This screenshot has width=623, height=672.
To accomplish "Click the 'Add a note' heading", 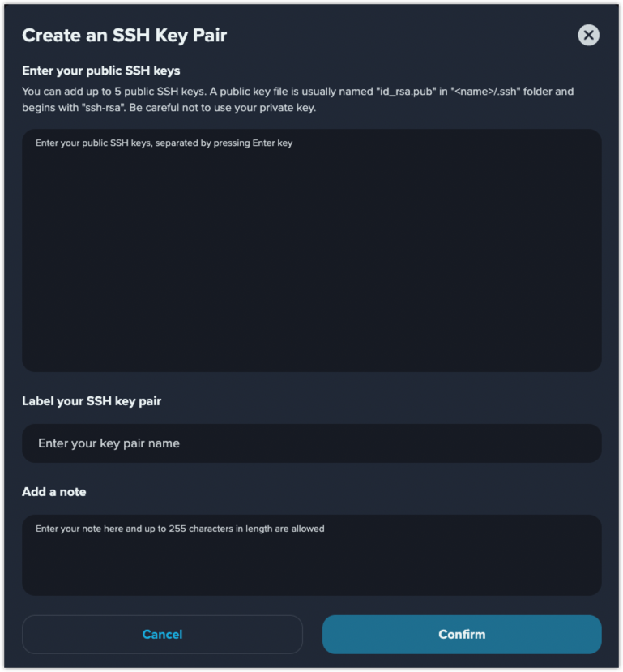I will tap(54, 491).
